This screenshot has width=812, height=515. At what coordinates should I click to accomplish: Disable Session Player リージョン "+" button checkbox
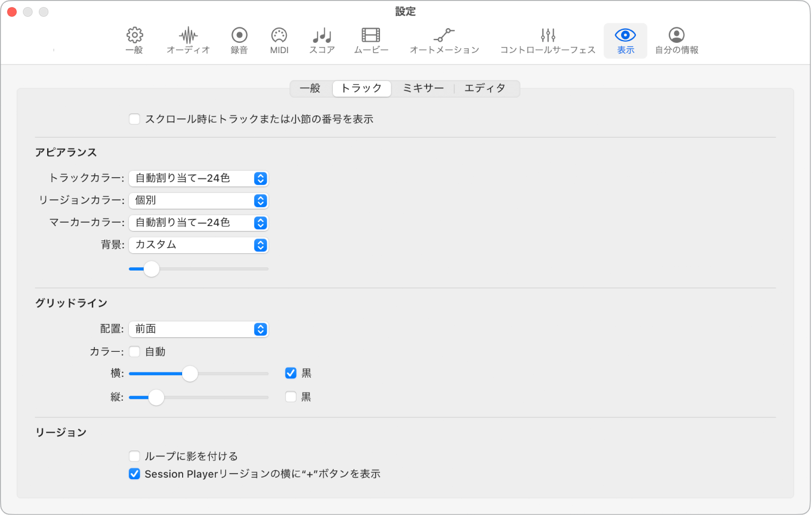(134, 474)
